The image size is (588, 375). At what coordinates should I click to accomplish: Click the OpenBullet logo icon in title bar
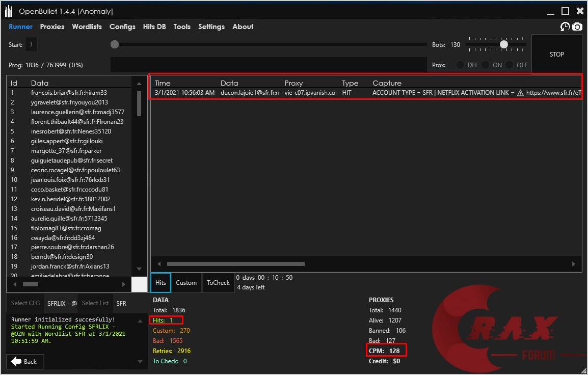(9, 11)
